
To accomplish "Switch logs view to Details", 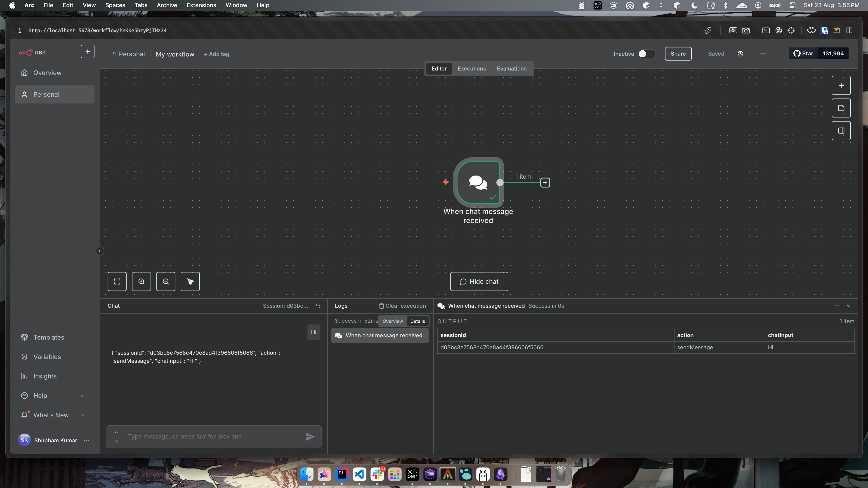I will tap(417, 321).
